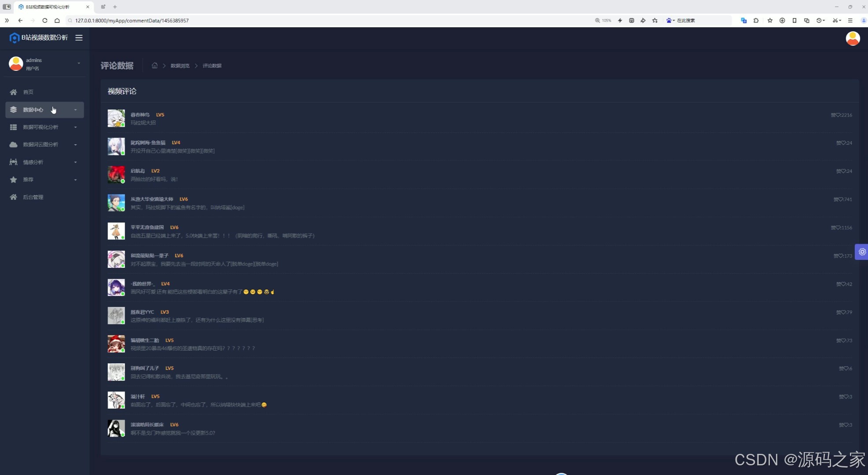This screenshot has width=868, height=475.
Task: Click the browser home icon
Action: point(57,21)
